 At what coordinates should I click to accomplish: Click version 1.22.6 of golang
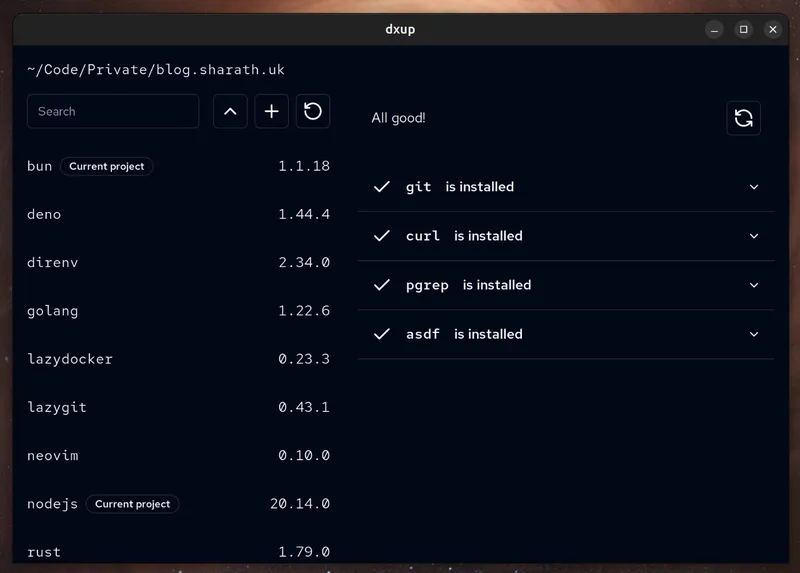tap(304, 311)
